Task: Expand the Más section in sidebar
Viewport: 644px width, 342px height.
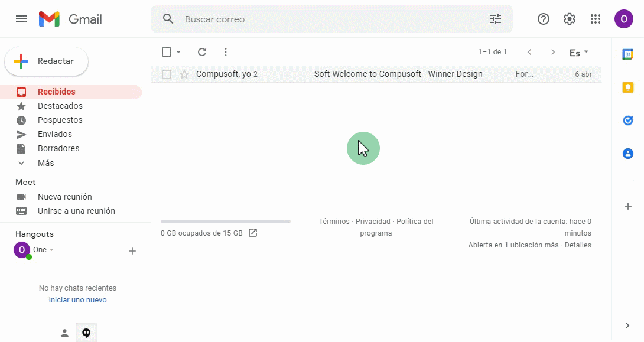Action: click(45, 163)
